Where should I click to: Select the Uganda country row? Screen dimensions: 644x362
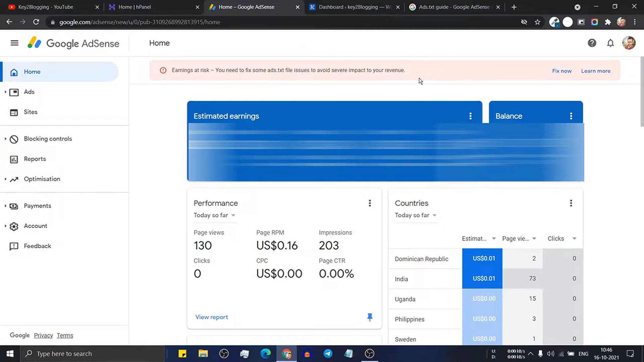tap(485, 299)
